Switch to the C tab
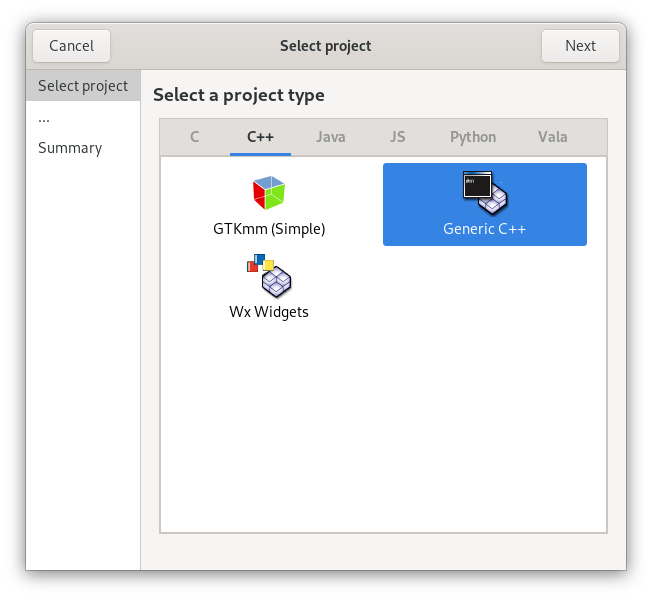The image size is (652, 599). click(194, 137)
